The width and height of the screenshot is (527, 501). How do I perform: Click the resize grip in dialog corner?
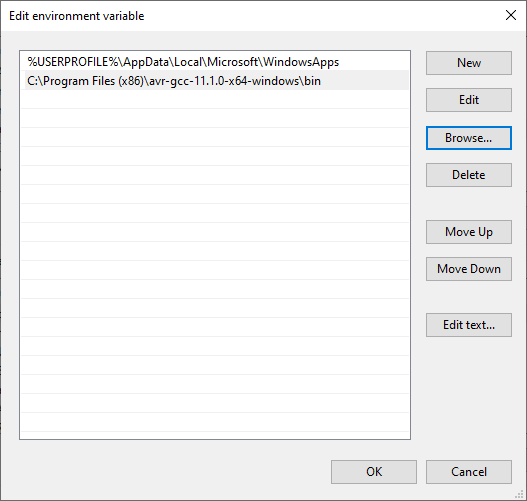[x=520, y=494]
